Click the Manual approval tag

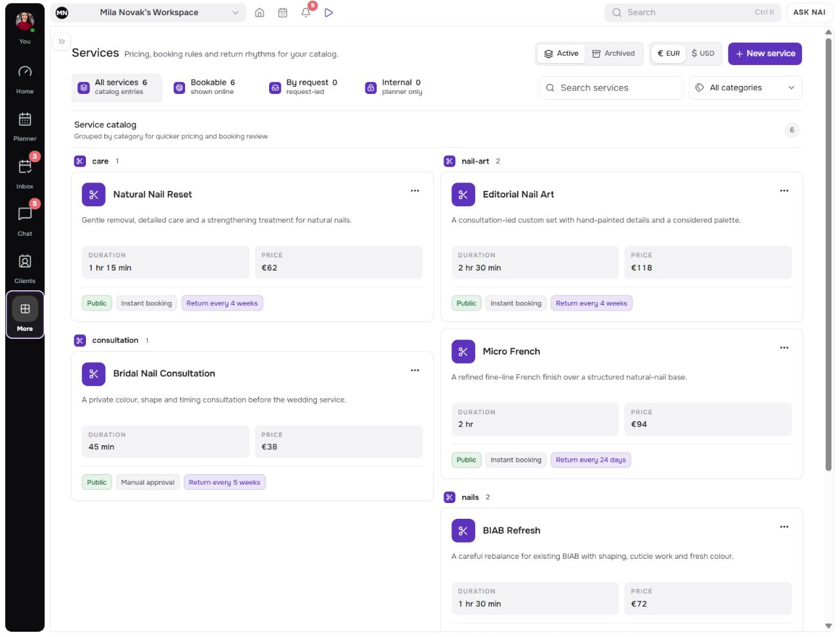(148, 483)
